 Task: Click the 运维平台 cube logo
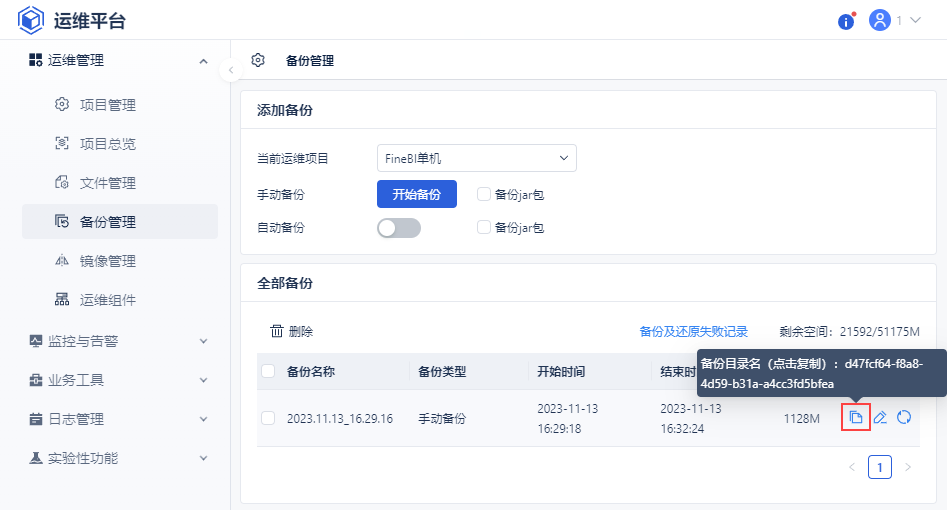point(32,20)
